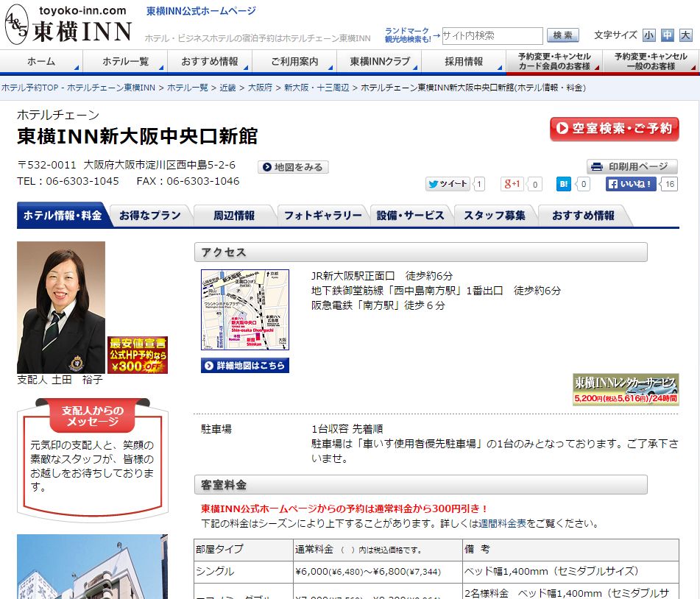Click breadcrumb link 大阪府

[x=260, y=88]
